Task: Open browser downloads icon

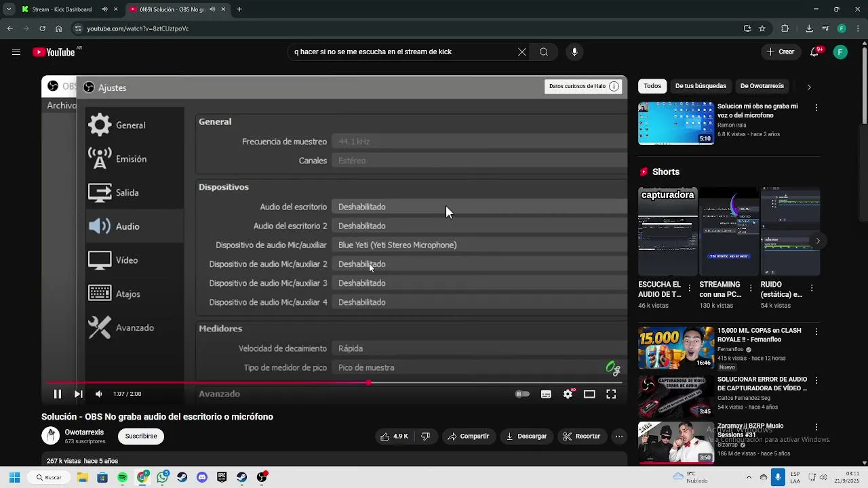Action: coord(809,28)
